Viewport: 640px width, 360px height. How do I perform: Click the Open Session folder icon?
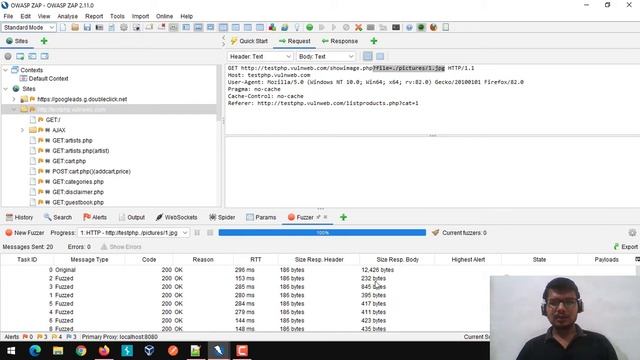tap(75, 27)
